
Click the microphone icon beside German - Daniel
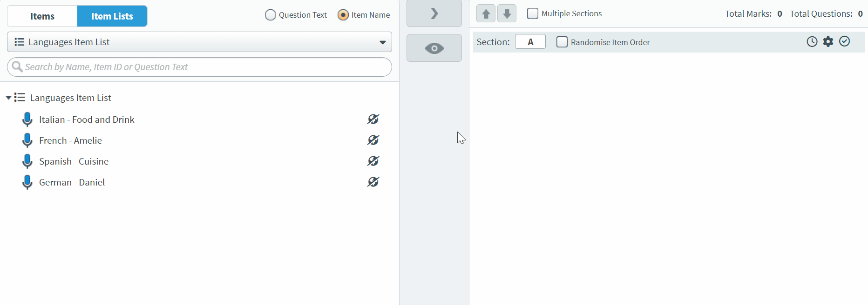pyautogui.click(x=27, y=182)
